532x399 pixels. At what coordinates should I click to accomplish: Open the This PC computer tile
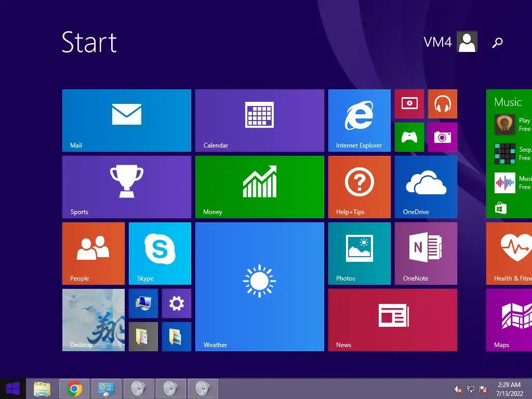(143, 303)
